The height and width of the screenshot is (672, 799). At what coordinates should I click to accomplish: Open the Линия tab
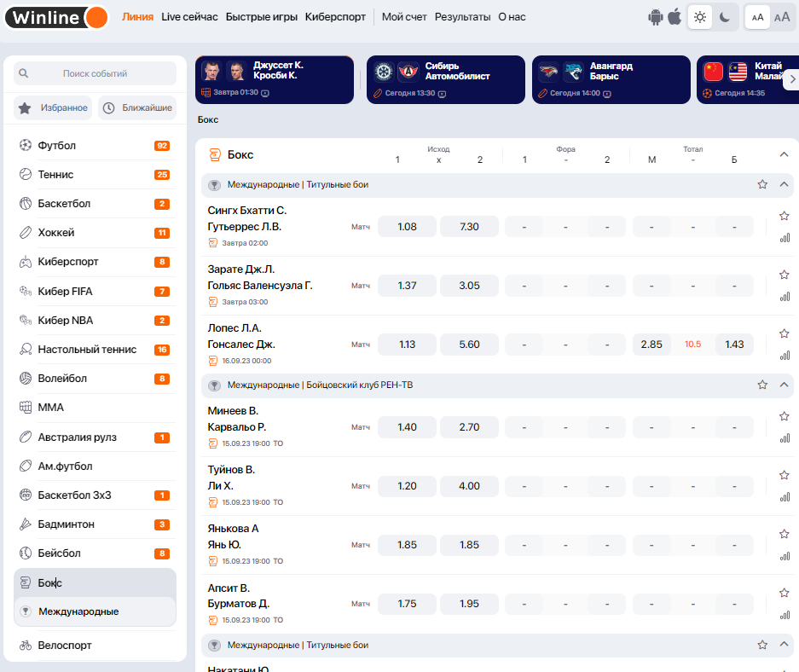(137, 17)
